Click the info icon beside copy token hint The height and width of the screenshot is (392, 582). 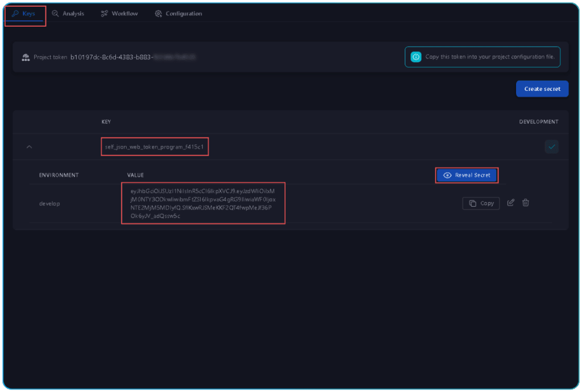tap(415, 57)
